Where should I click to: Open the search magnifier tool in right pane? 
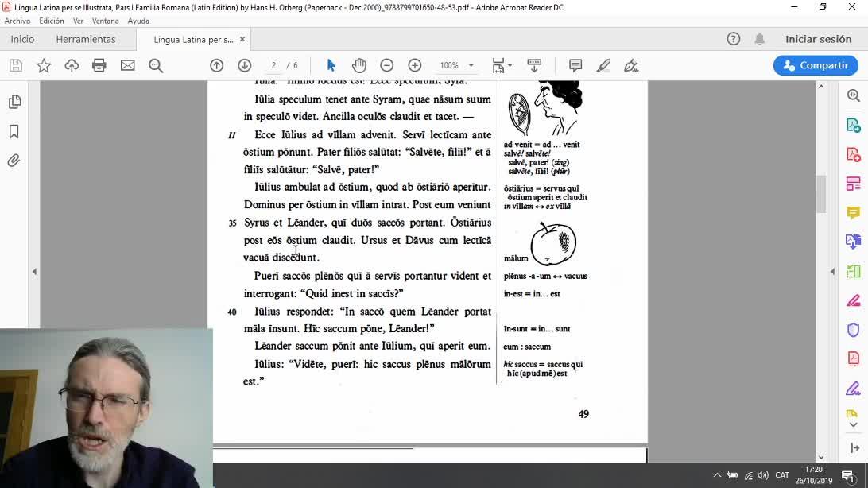[854, 95]
